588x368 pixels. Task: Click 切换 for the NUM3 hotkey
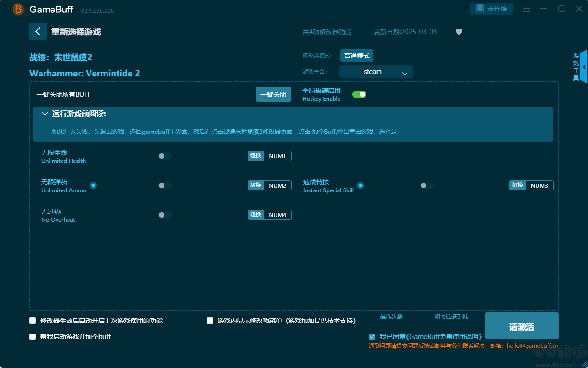pyautogui.click(x=518, y=185)
